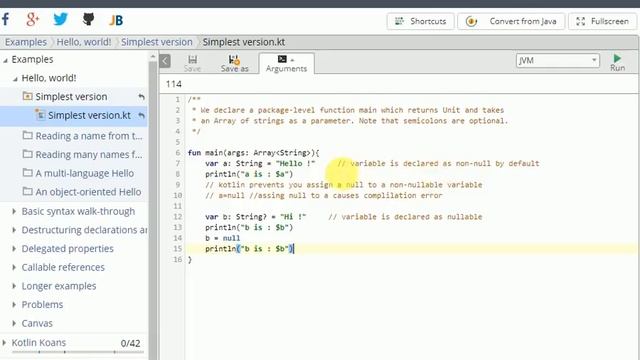Image resolution: width=640 pixels, height=360 pixels.
Task: Collapse the Hello, world! tree node
Action: [15, 78]
